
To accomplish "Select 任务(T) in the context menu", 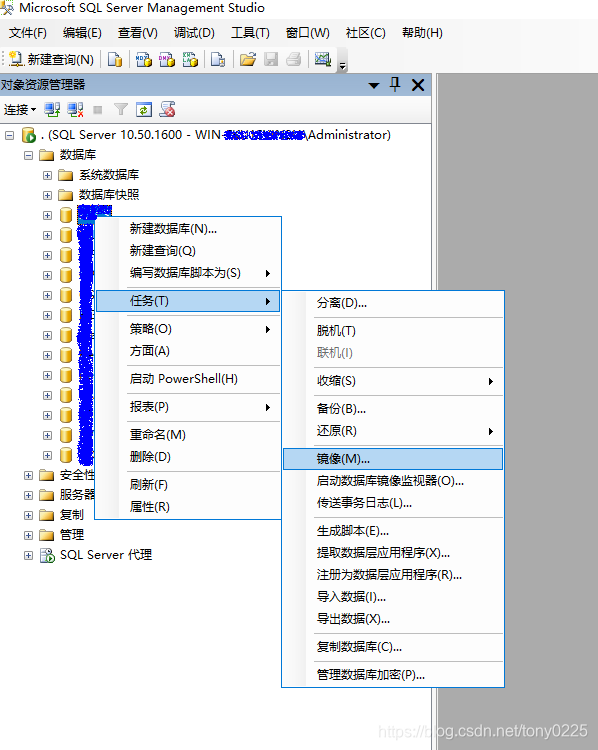I will (x=188, y=301).
